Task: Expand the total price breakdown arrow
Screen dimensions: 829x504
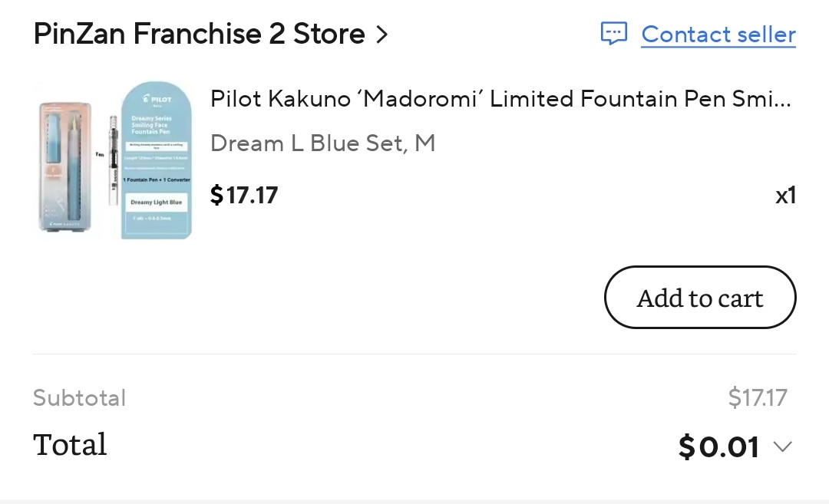Action: point(782,446)
